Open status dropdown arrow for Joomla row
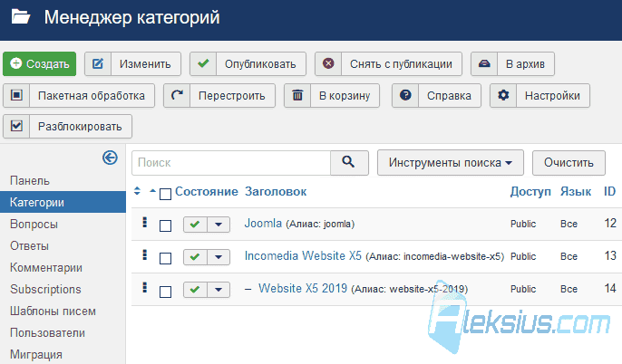Screen dimensions: 622x364 pos(219,225)
